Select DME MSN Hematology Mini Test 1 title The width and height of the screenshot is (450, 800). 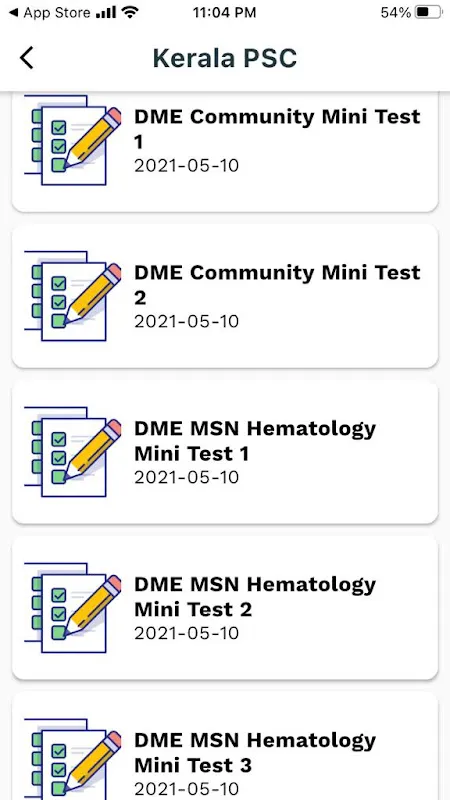pos(255,441)
